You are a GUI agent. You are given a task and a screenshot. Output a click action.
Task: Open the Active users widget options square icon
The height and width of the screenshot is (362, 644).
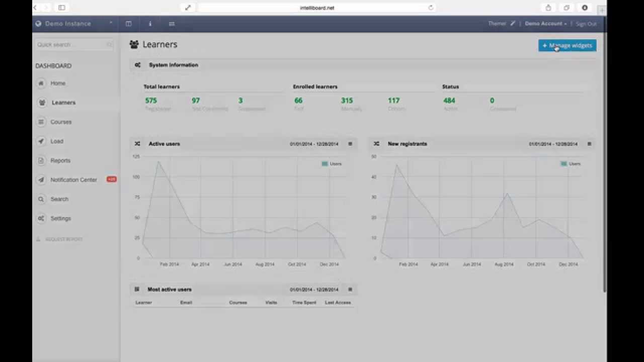point(350,144)
